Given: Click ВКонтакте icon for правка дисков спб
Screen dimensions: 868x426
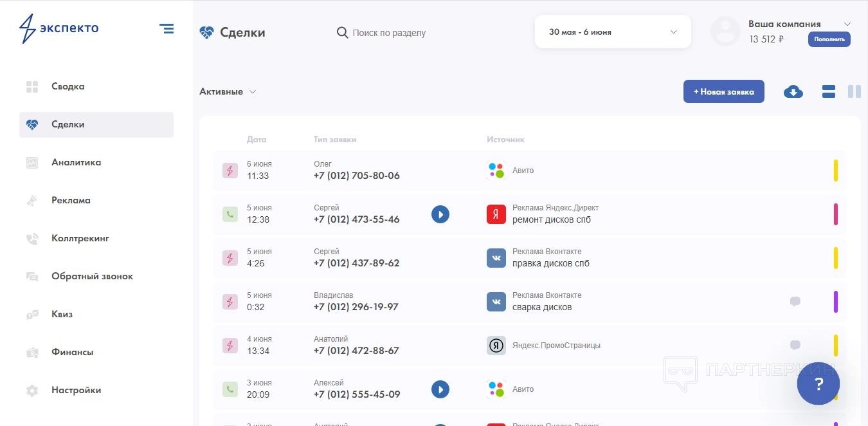Looking at the screenshot, I should (x=496, y=258).
